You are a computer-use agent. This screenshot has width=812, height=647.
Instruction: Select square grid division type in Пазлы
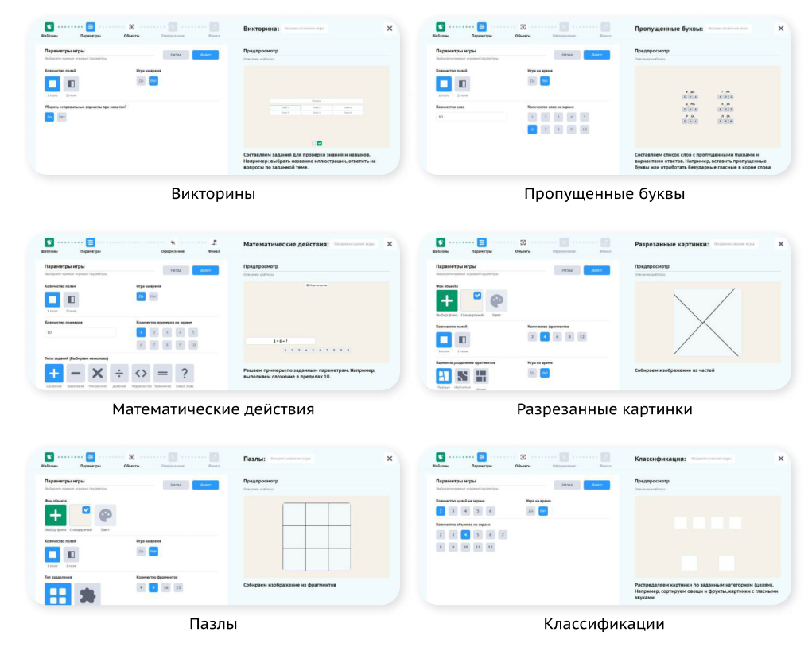pyautogui.click(x=58, y=595)
